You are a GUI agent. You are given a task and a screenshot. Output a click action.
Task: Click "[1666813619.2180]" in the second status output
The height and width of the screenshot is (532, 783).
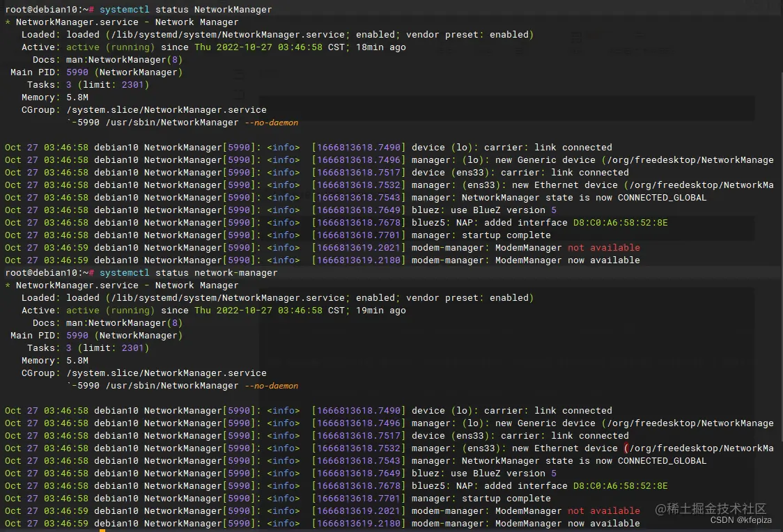point(359,523)
